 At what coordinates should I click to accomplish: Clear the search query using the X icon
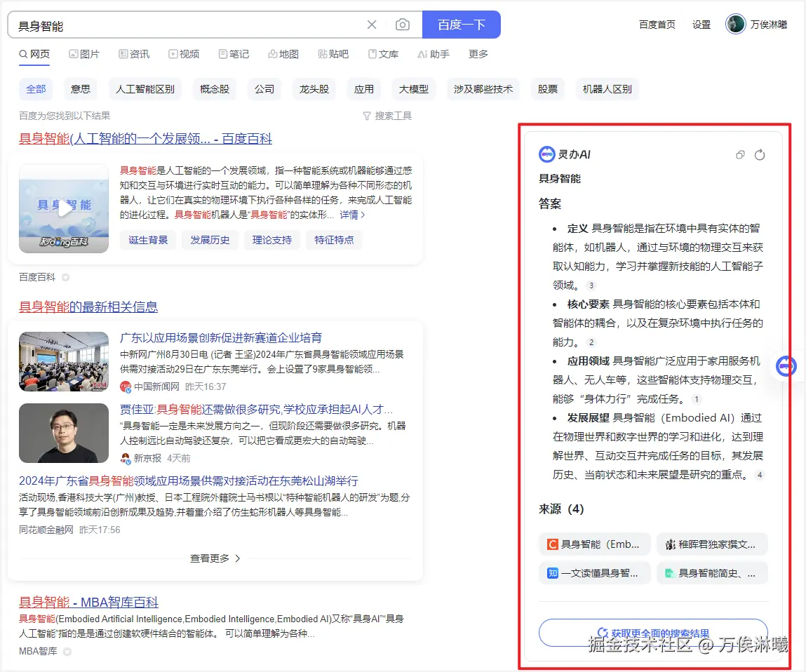pos(372,24)
